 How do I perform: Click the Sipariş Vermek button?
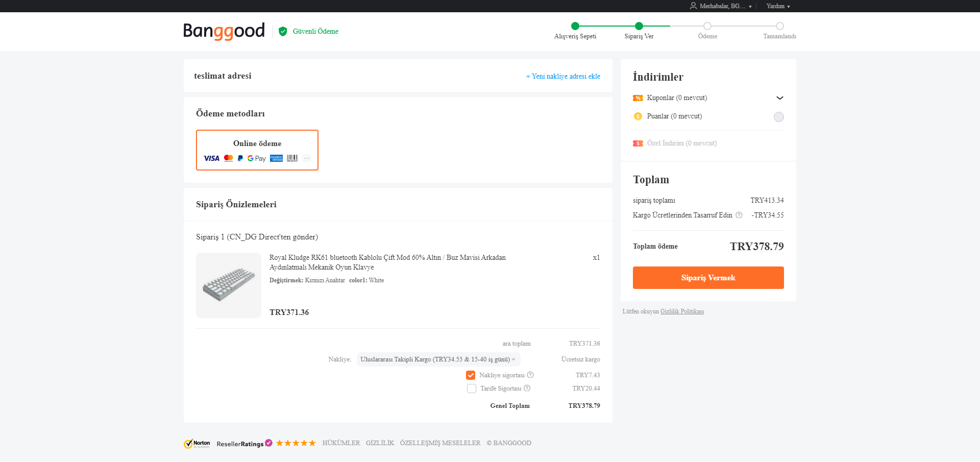point(708,278)
